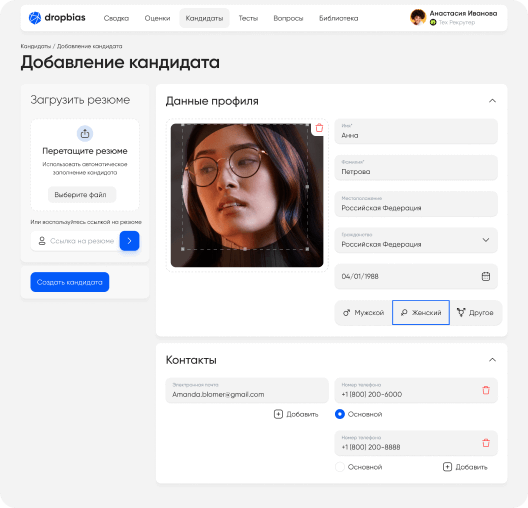Screen dimensions: 528x508
Task: Click the candidate photo thumbnail
Action: (x=247, y=195)
